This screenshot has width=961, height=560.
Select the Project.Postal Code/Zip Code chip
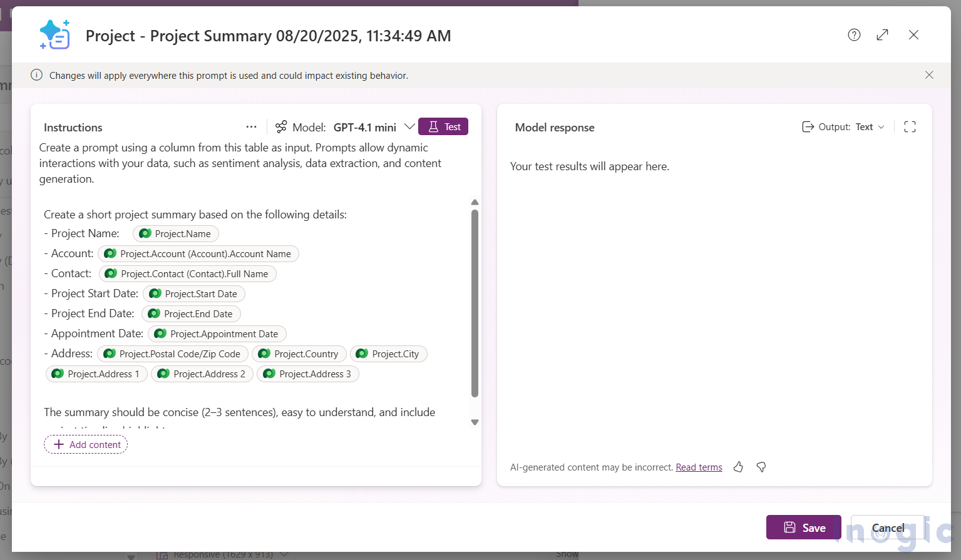(172, 354)
